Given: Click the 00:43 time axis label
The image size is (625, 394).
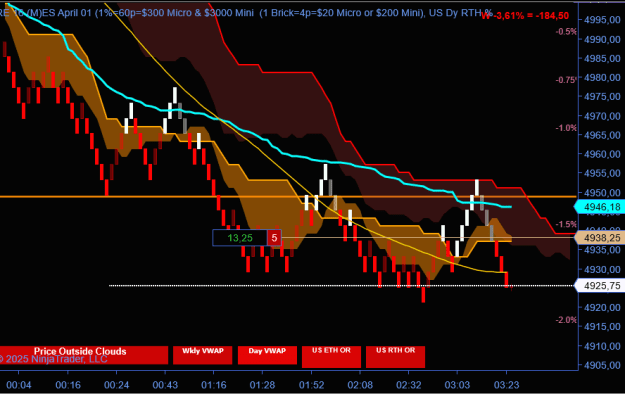Looking at the screenshot, I should click(x=165, y=385).
